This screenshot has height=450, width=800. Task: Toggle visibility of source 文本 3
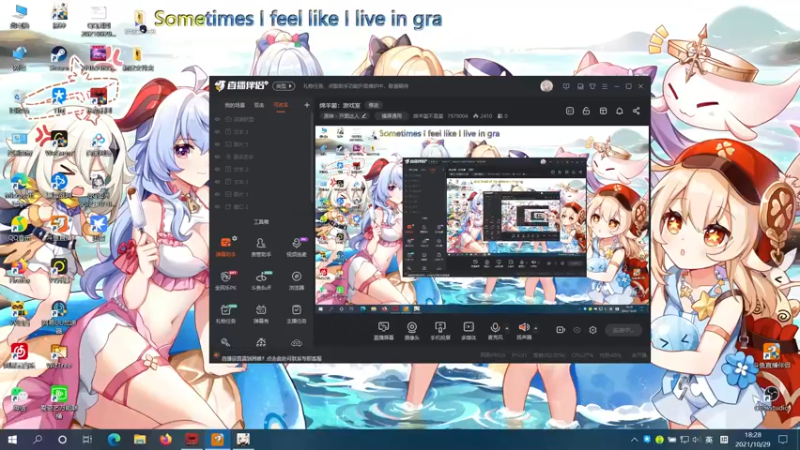[x=217, y=132]
